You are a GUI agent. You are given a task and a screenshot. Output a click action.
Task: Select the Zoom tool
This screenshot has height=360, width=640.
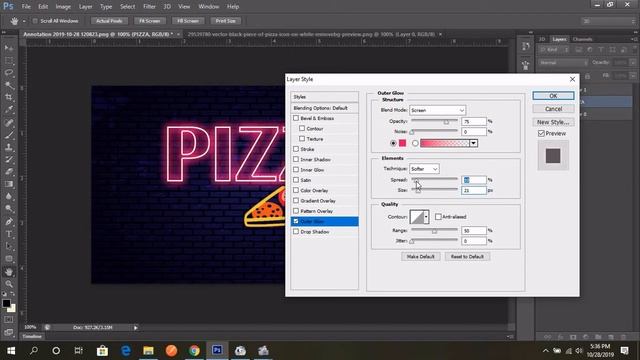point(9,284)
